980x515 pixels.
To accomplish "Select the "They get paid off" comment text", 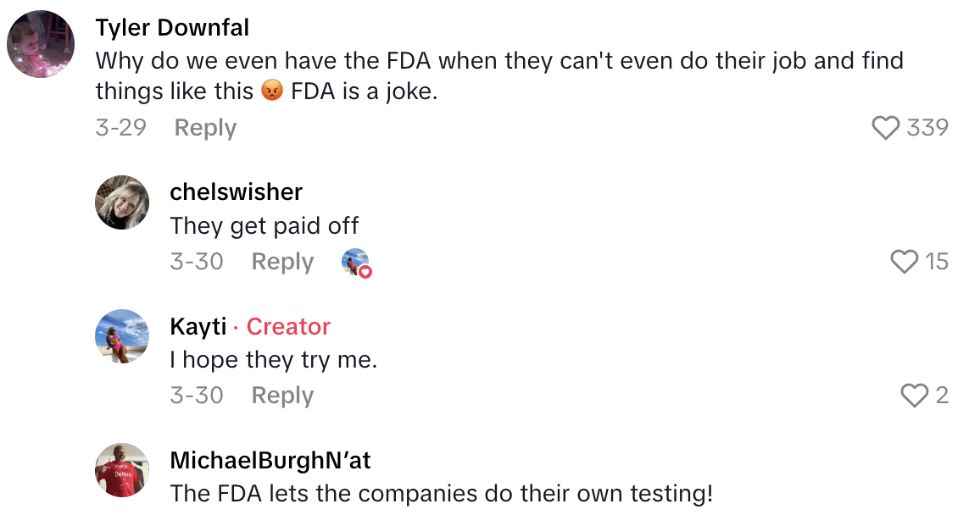I will (x=264, y=226).
